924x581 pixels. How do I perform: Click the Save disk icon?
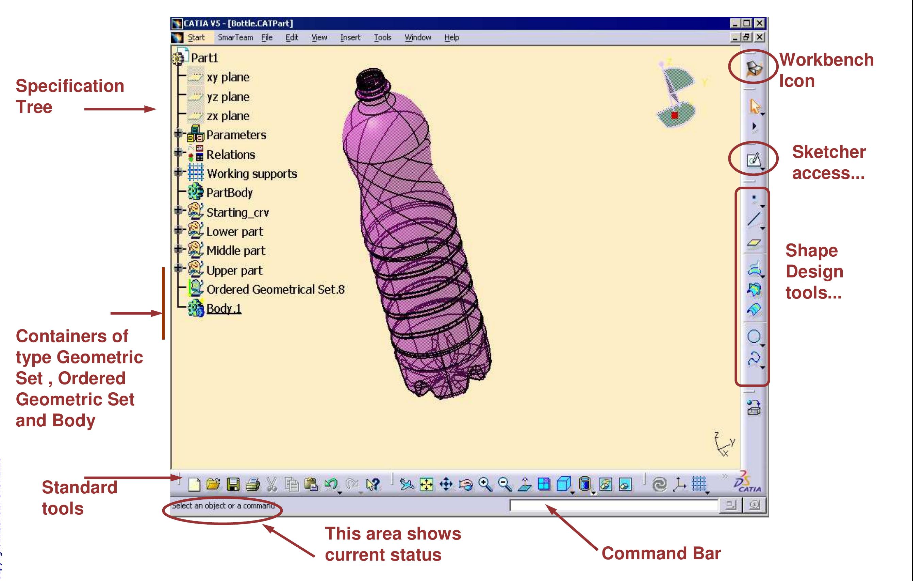233,485
